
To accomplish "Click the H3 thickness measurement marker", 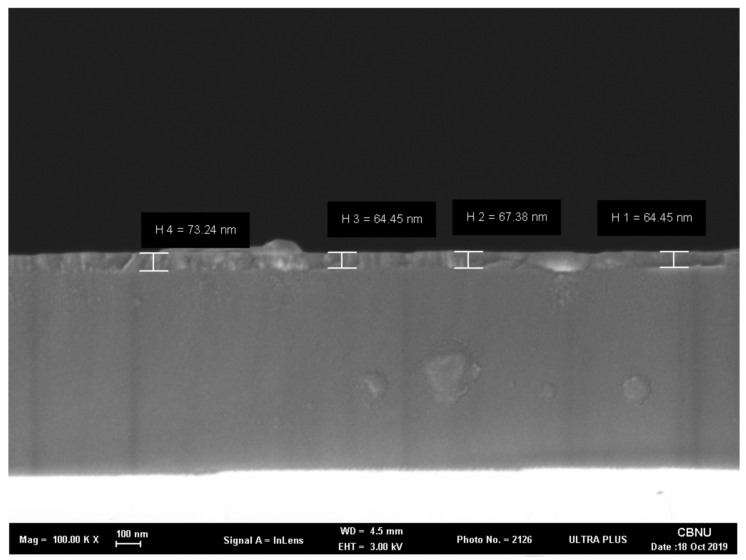I will (x=342, y=260).
